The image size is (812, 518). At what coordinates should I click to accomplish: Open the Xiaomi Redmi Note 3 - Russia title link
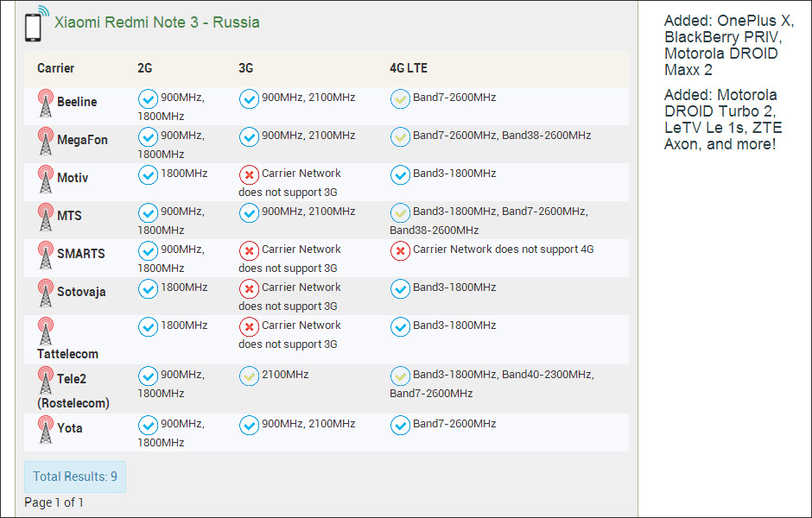coord(157,22)
